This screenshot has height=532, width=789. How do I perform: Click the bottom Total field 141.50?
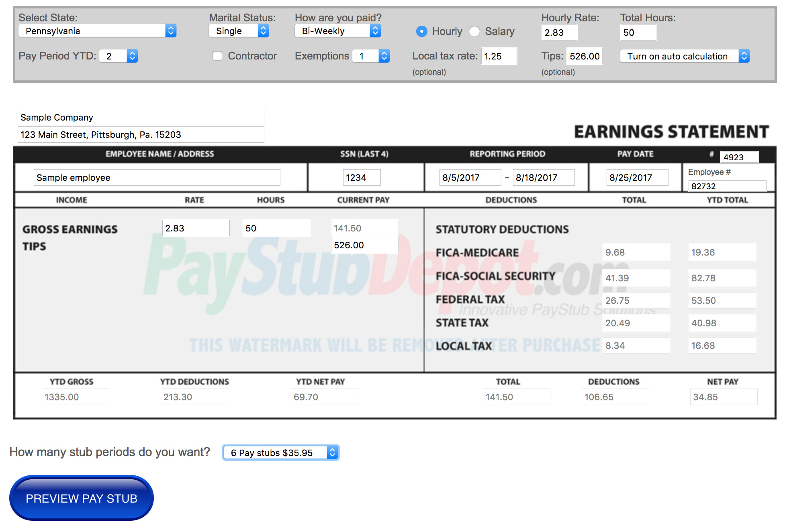tap(517, 397)
